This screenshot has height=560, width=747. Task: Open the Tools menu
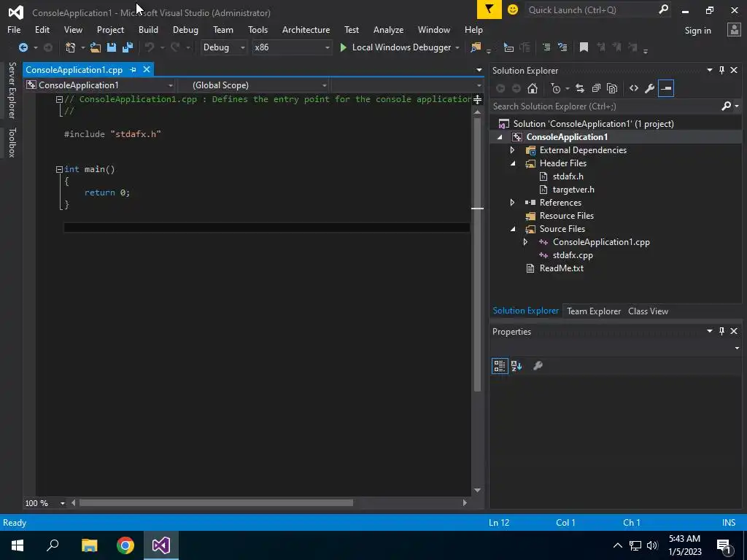258,29
